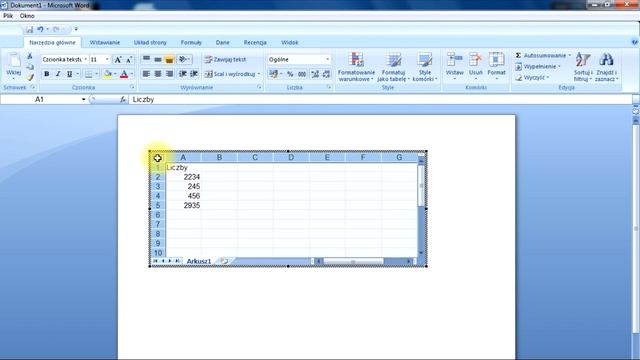640x360 pixels.
Task: Click the increase decimal icon
Action: point(315,74)
